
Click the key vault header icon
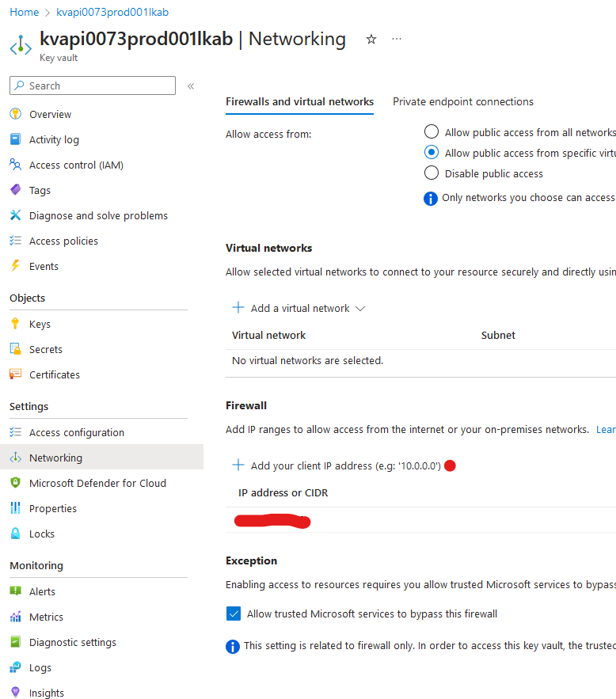click(x=21, y=46)
